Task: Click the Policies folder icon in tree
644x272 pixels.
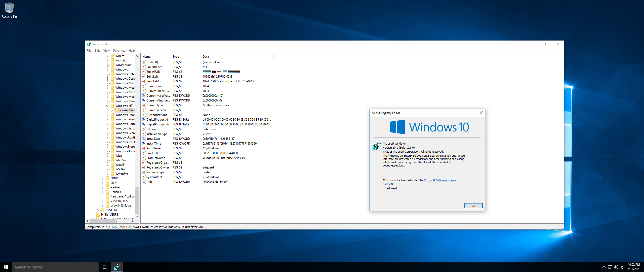Action: [x=108, y=192]
